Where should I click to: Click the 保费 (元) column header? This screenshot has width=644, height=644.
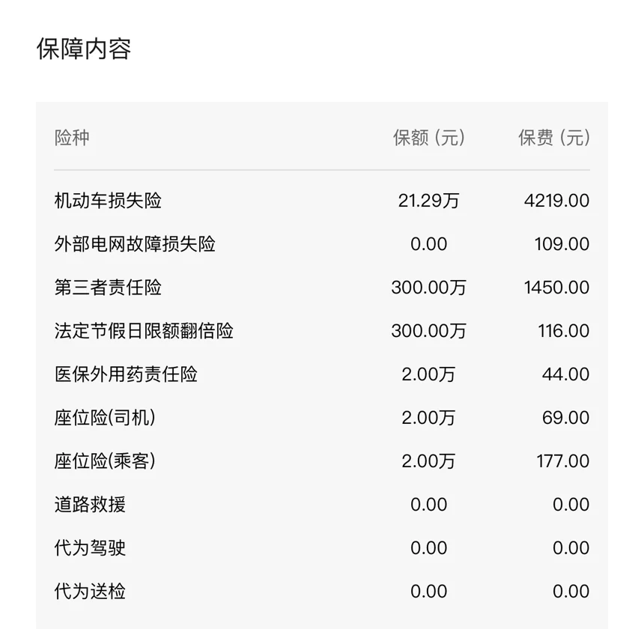pyautogui.click(x=554, y=138)
